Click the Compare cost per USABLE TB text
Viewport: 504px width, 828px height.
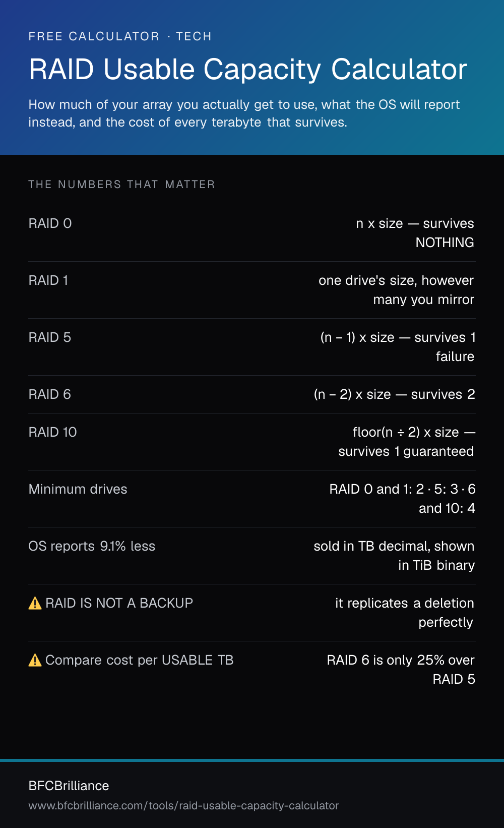(140, 660)
